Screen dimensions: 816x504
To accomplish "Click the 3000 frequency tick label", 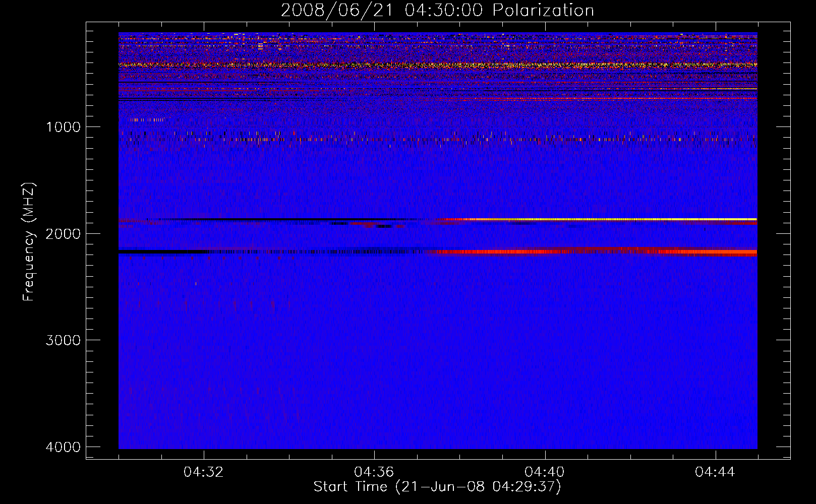I will point(63,340).
